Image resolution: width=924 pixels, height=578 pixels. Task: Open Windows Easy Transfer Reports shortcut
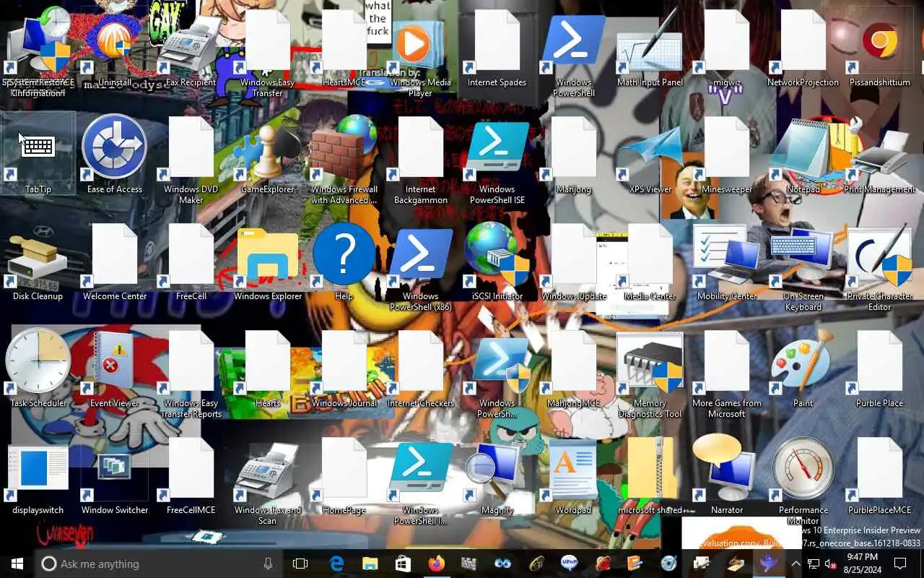[191, 374]
